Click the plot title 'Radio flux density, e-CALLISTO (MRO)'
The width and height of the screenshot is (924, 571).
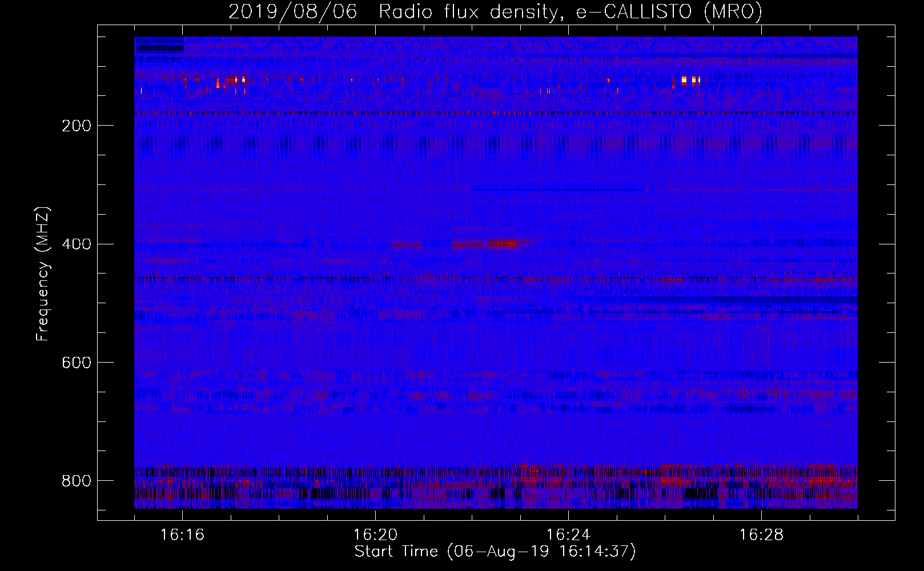click(x=570, y=11)
